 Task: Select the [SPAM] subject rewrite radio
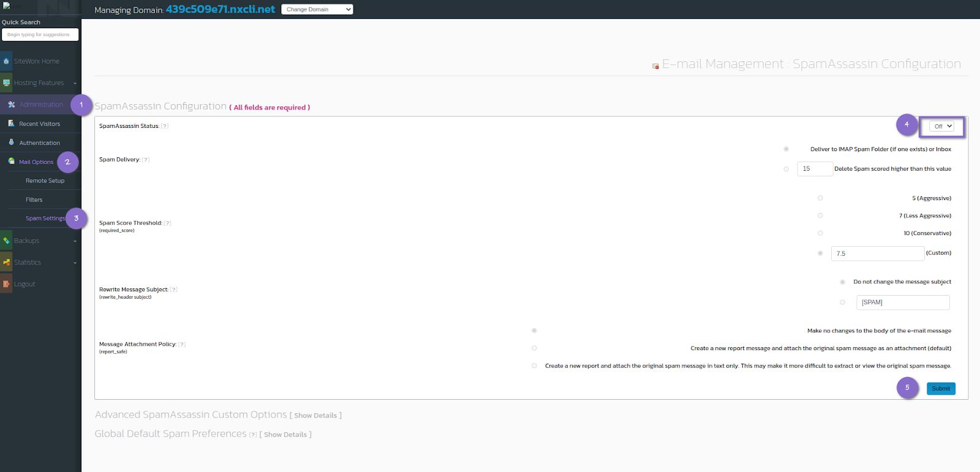(x=842, y=302)
